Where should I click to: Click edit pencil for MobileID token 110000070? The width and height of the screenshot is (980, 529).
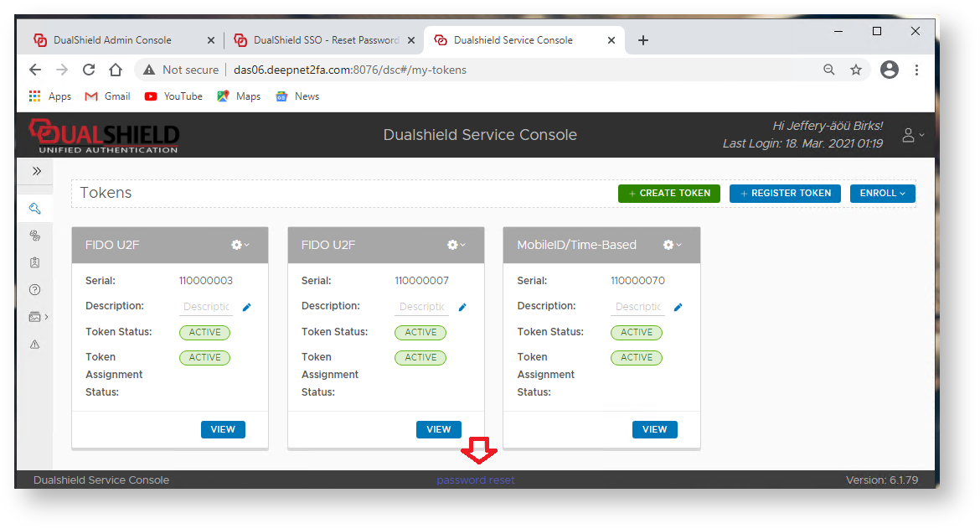(x=678, y=308)
